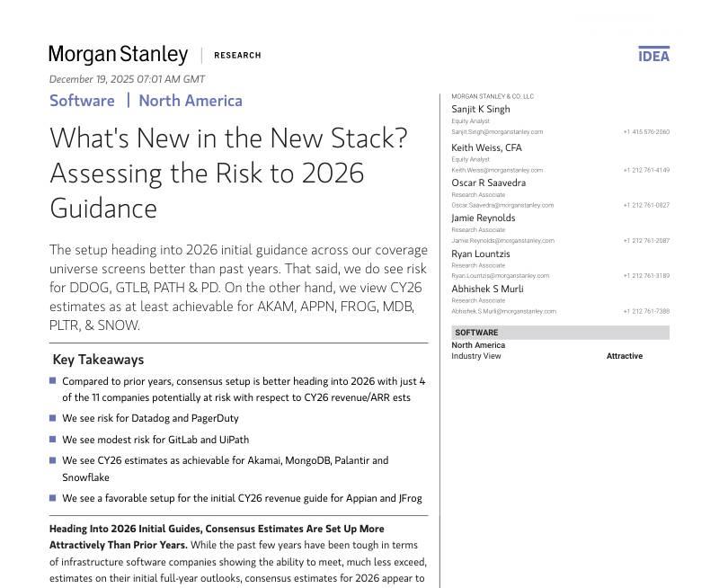The width and height of the screenshot is (719, 588).
Task: Click the bullet beside the Appian and JFrog takeaway
Action: (53, 497)
